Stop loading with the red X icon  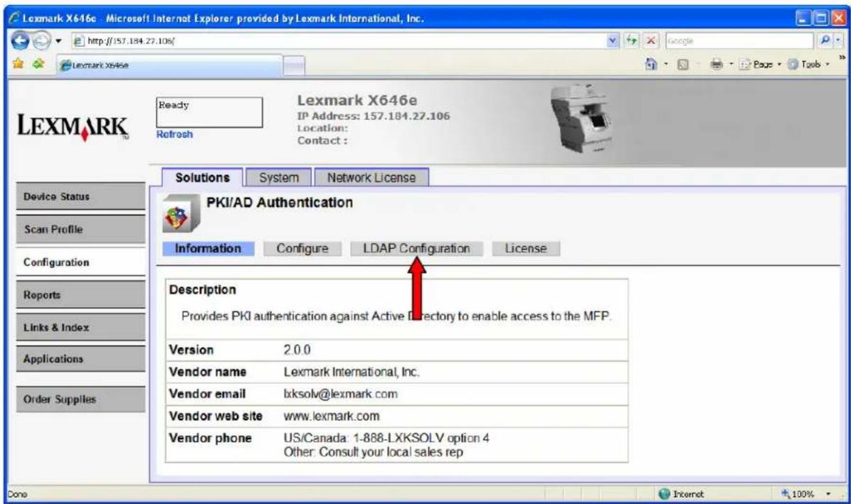click(x=651, y=41)
